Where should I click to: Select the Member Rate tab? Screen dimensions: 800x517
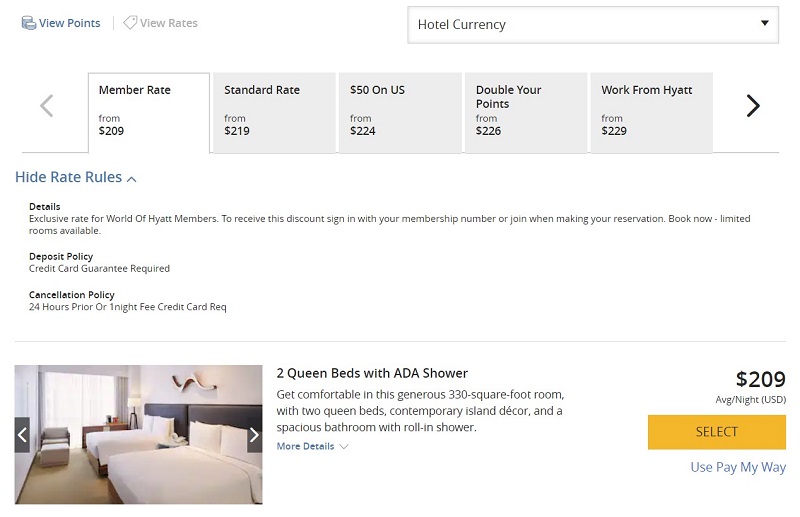[149, 113]
